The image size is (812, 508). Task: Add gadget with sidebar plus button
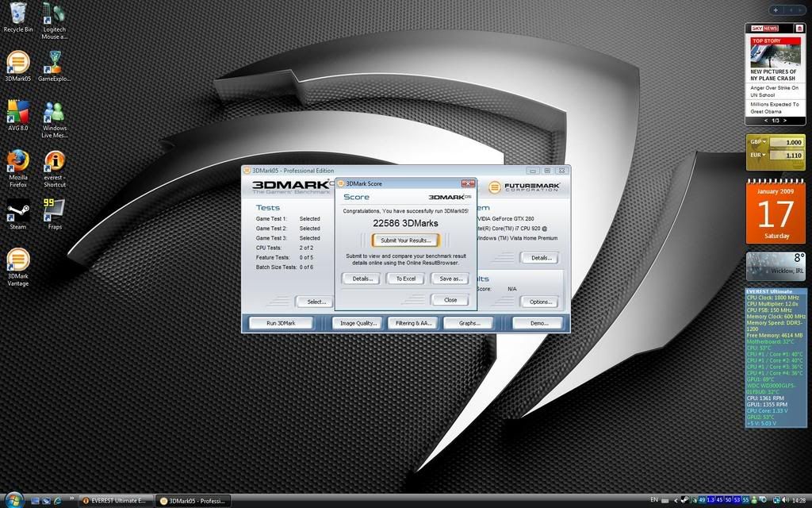(x=776, y=10)
